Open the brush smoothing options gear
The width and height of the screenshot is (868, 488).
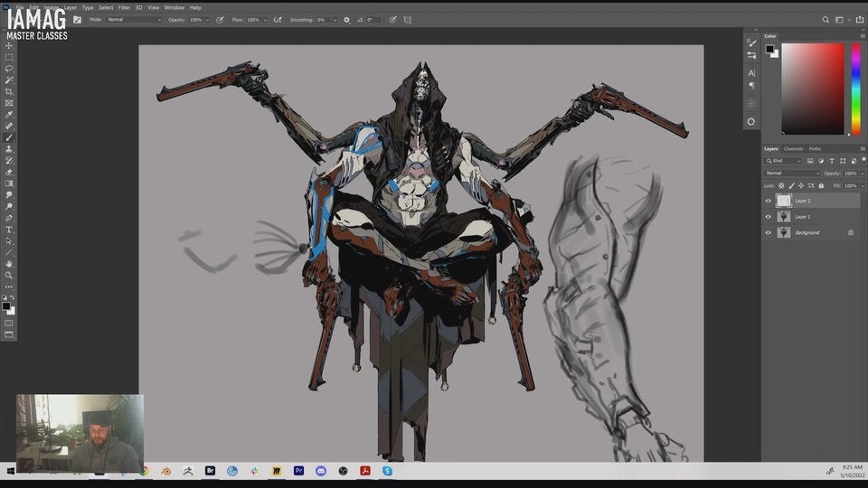click(346, 19)
